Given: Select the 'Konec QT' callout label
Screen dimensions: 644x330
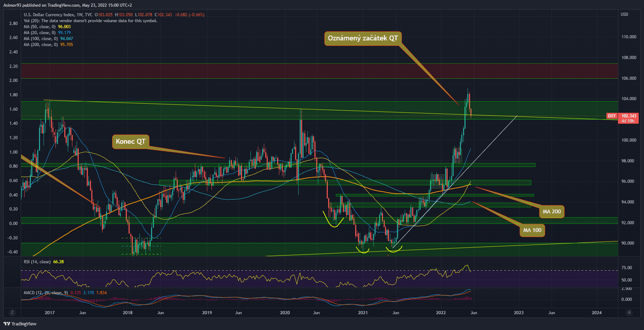Looking at the screenshot, I should [131, 142].
